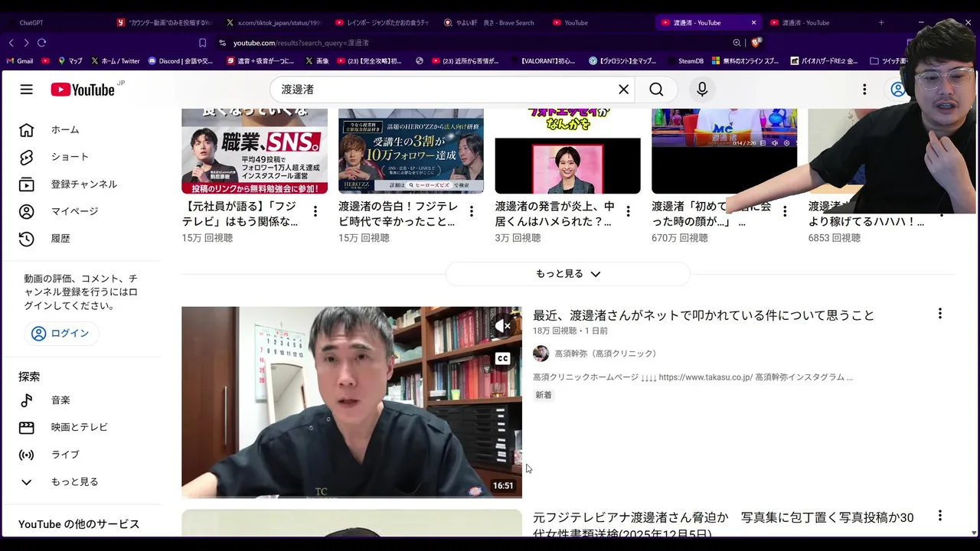Switch to the ChatGPT tab

pos(32,23)
